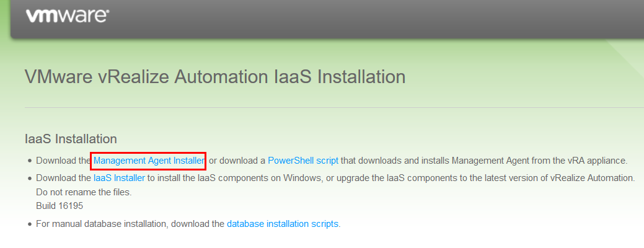
Task: Click the bullet before manual database installation line
Action: click(x=30, y=224)
